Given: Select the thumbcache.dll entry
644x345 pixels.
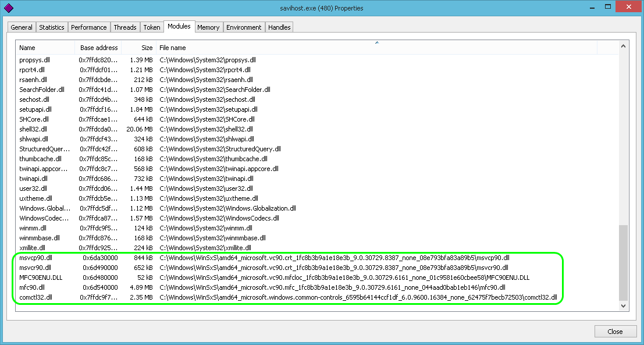Looking at the screenshot, I should click(x=317, y=158).
